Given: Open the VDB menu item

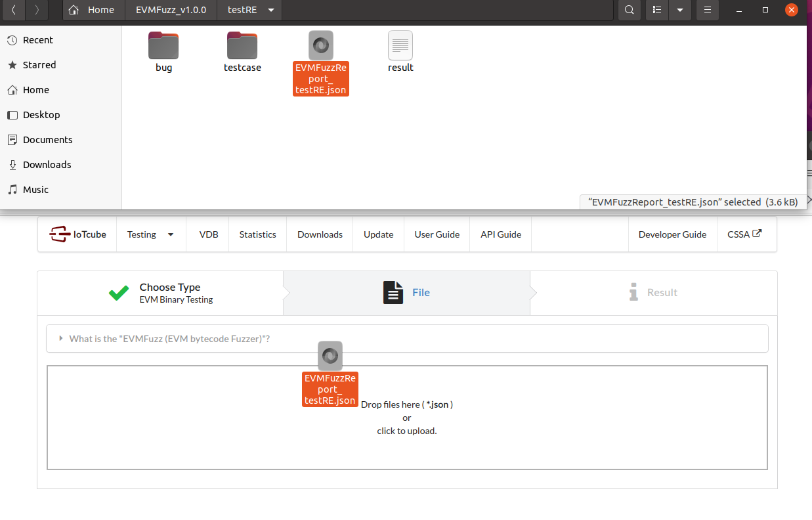Looking at the screenshot, I should tap(209, 234).
